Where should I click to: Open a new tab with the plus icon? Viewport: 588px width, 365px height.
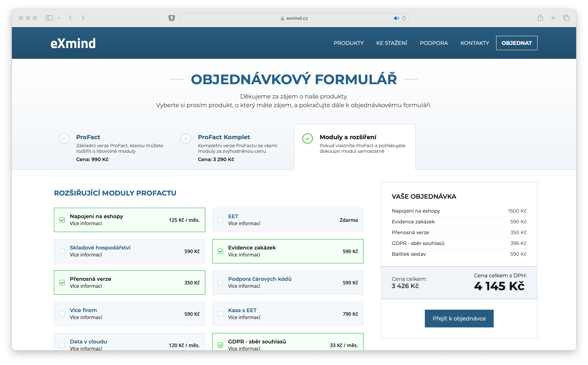pos(553,18)
